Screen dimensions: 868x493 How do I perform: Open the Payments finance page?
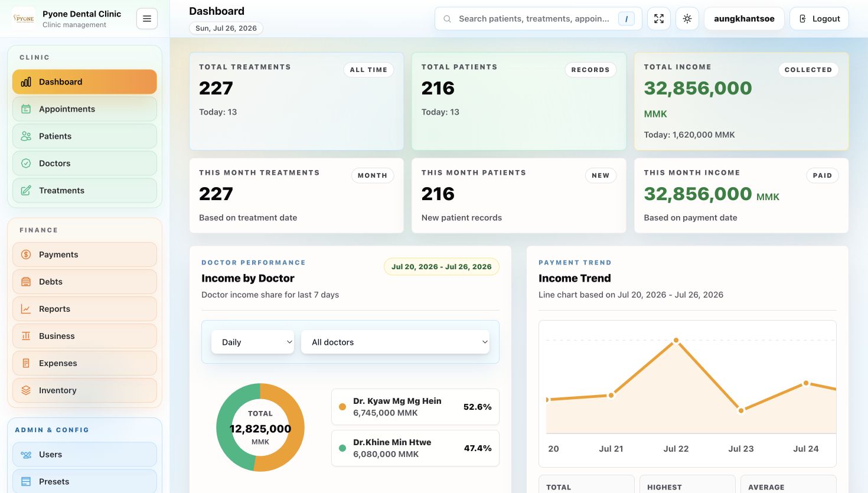tap(84, 254)
